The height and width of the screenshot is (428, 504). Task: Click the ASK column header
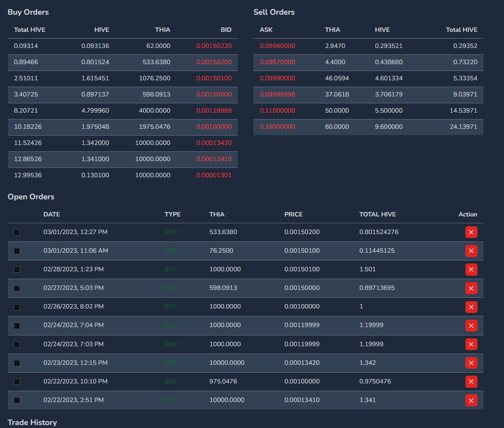(266, 29)
